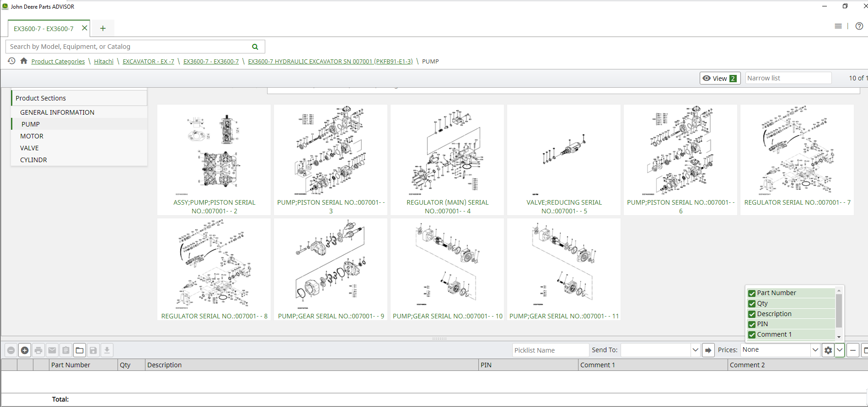Image resolution: width=868 pixels, height=407 pixels.
Task: Click the Picklist Name input field
Action: (x=551, y=350)
